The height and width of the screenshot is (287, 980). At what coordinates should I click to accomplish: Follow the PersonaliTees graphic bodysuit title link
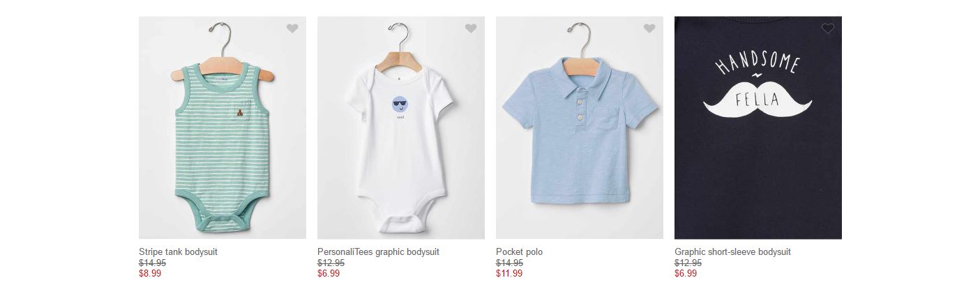[x=378, y=252]
